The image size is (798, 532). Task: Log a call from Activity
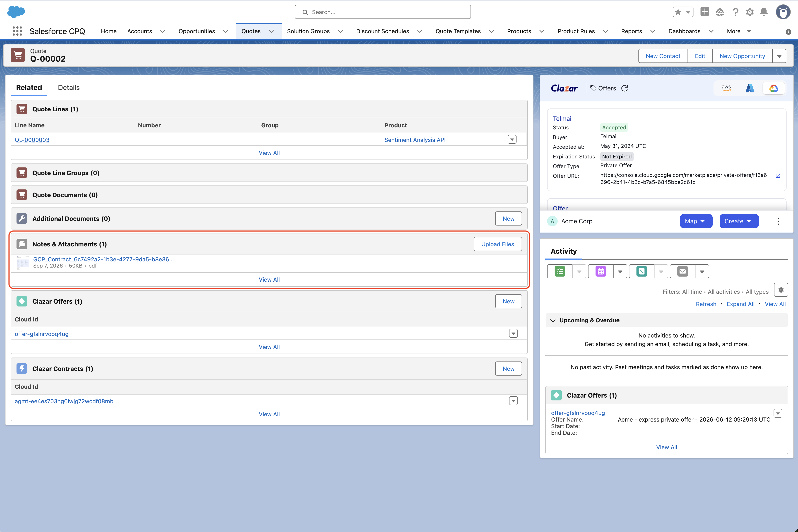pyautogui.click(x=642, y=272)
